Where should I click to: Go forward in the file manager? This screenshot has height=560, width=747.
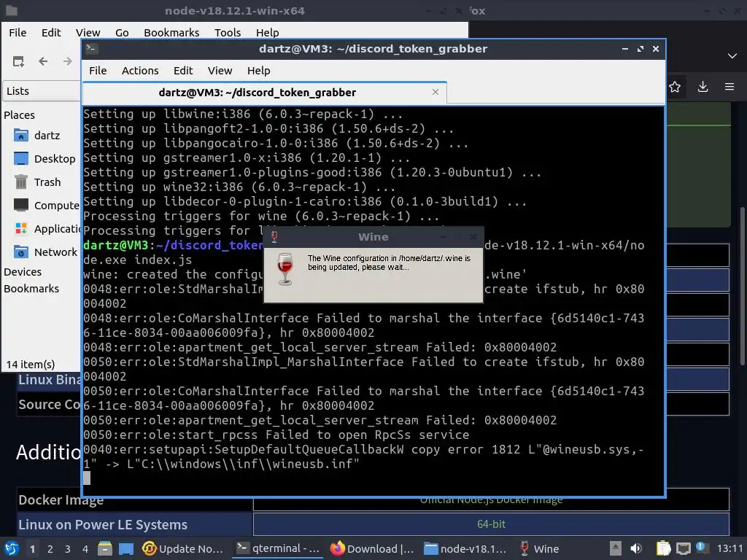67,61
